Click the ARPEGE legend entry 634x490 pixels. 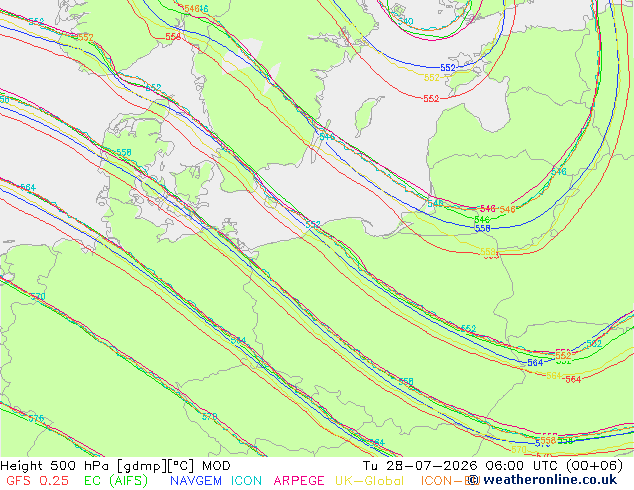tap(299, 481)
